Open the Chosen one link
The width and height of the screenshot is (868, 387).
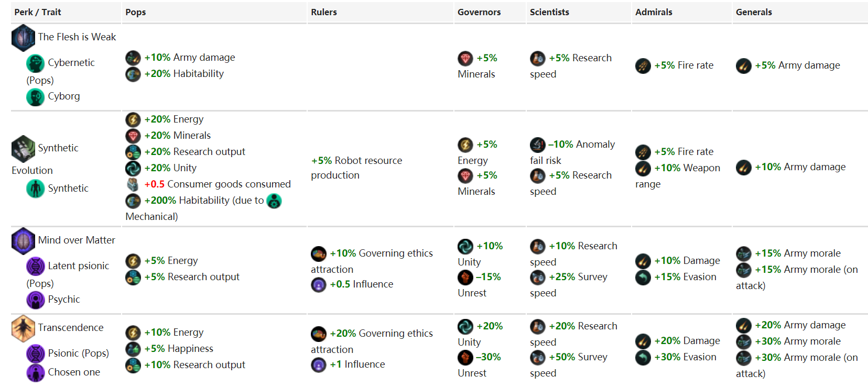click(74, 372)
